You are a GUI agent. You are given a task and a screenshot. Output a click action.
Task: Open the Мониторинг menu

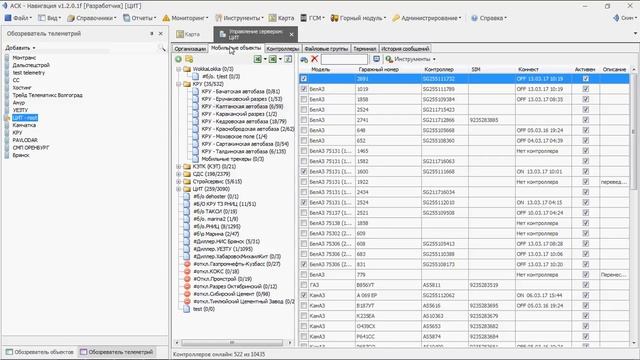(185, 18)
